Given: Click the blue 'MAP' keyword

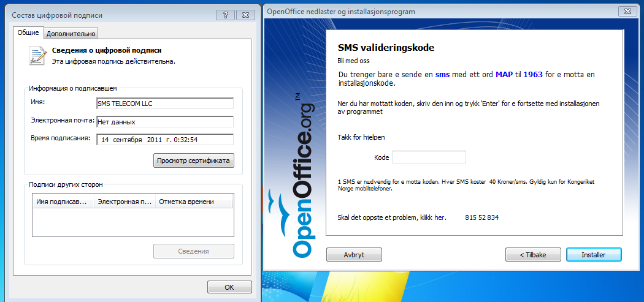Looking at the screenshot, I should 504,75.
